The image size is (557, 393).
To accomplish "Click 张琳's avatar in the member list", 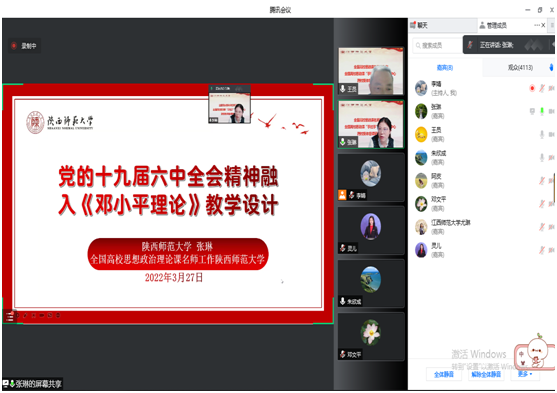I will tap(421, 111).
